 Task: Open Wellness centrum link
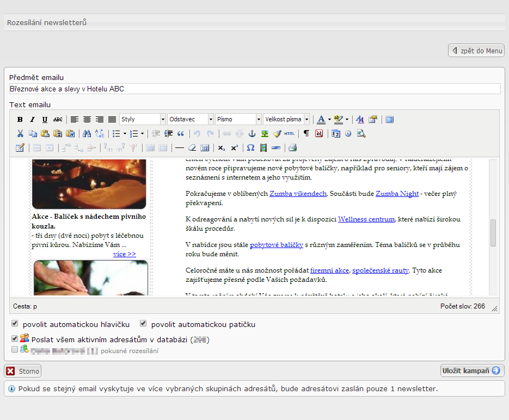366,219
